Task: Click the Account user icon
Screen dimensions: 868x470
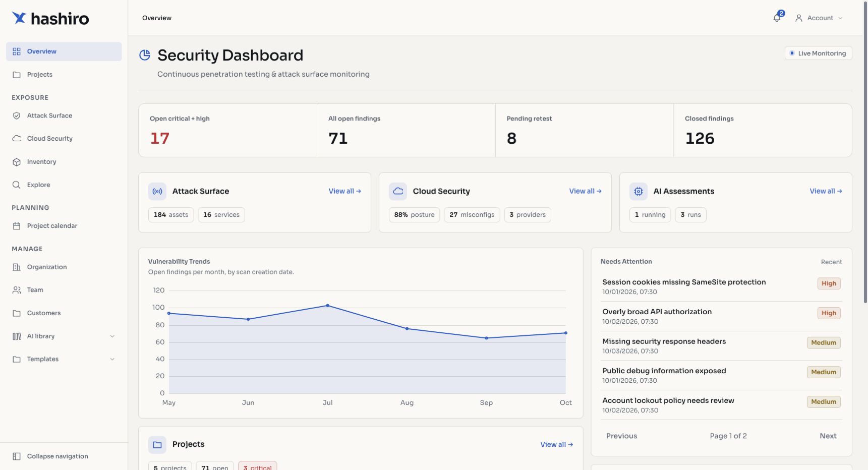Action: [799, 18]
